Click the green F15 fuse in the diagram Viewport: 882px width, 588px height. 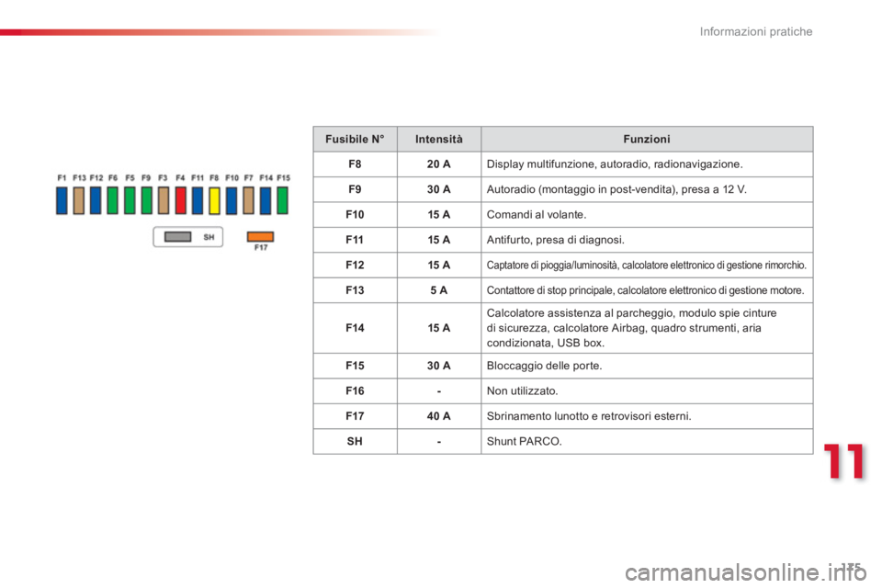point(282,200)
